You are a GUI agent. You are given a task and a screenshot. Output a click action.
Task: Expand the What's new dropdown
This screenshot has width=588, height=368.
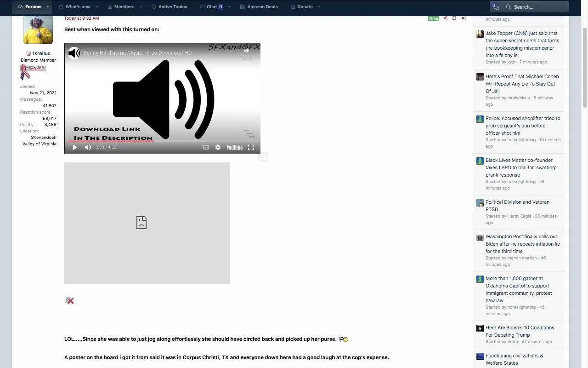tap(96, 6)
